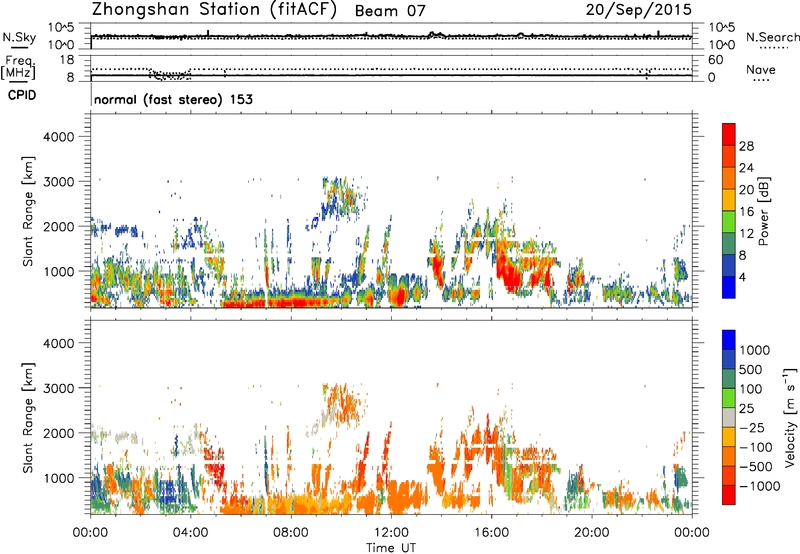Click the 'Time UT' axis label
800x554 pixels.
pos(391,548)
